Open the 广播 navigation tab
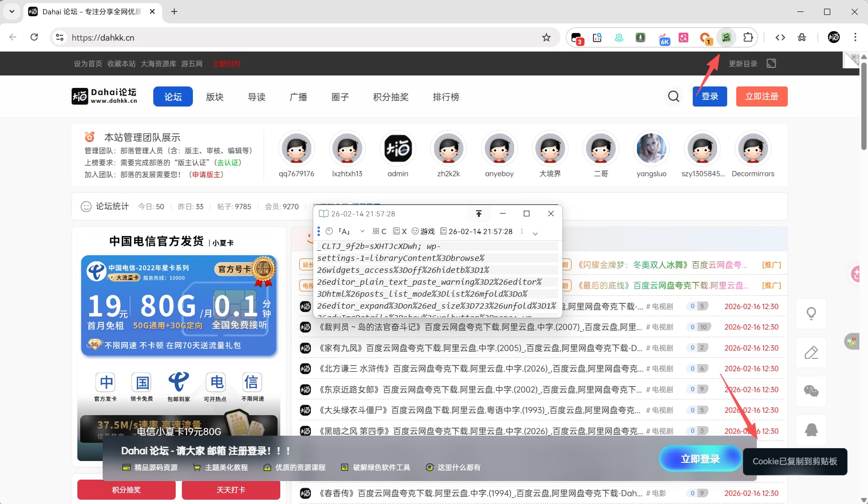Screen dimensions: 868x504 coord(298,97)
